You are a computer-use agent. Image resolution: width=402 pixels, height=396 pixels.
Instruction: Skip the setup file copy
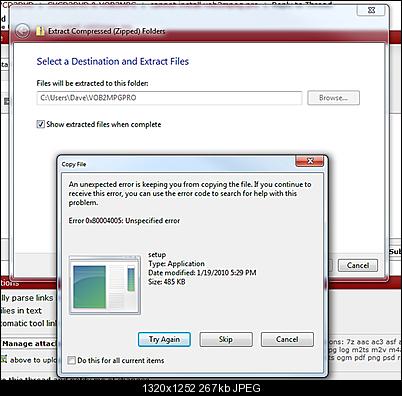click(226, 339)
